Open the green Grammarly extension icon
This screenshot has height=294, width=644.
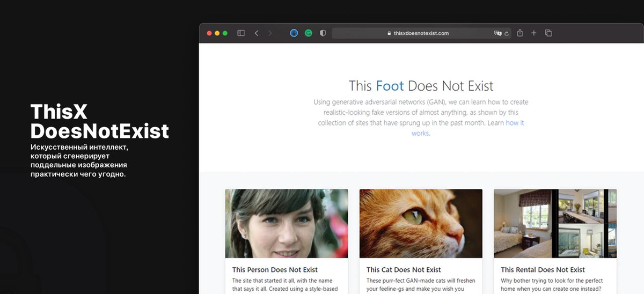click(309, 33)
